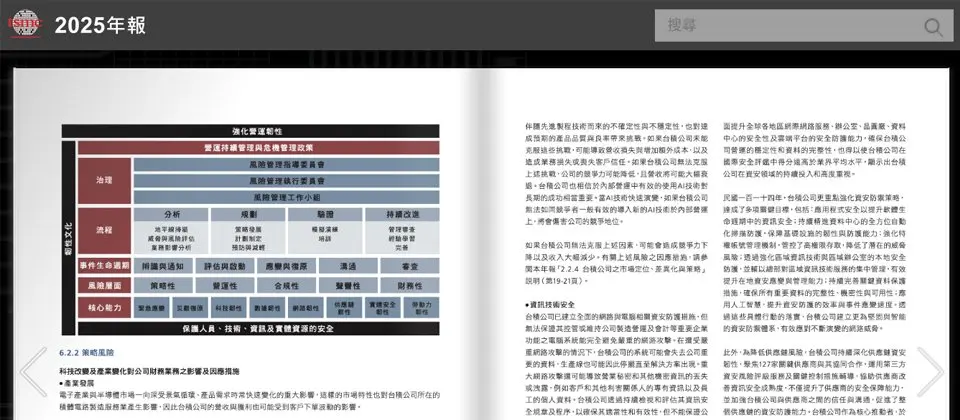This screenshot has width=960, height=420.
Task: Click the 風險管理指導委員會 bar
Action: [x=287, y=165]
